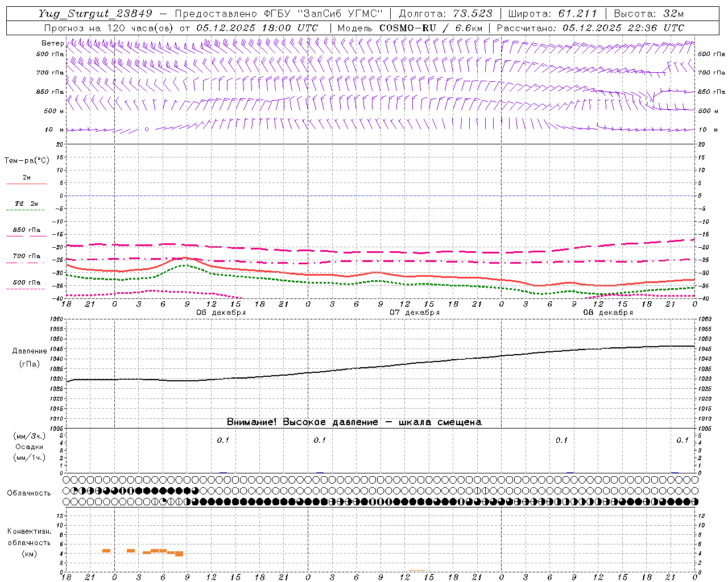Click the 500 гПа entry in the temperature legend
This screenshot has width=728, height=582.
coord(26,282)
